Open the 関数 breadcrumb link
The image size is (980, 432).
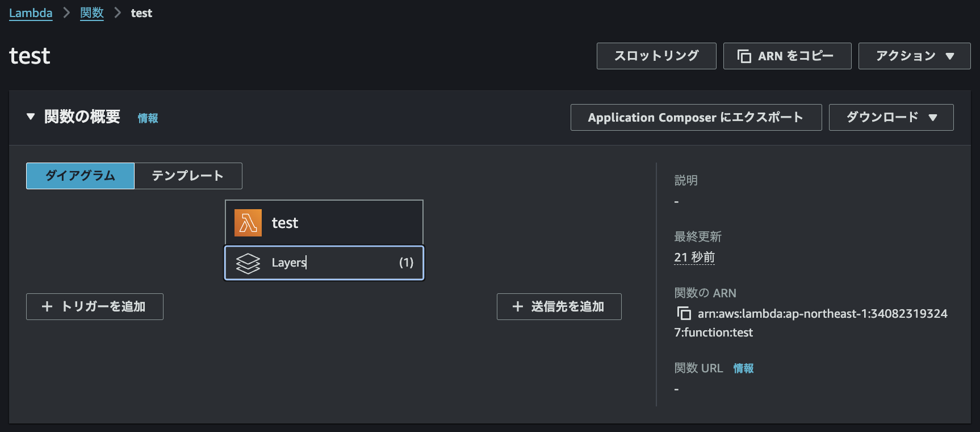pyautogui.click(x=92, y=13)
